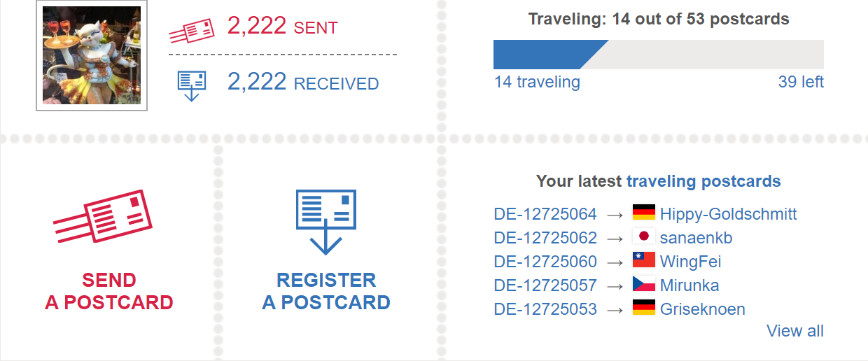Open the '39 left' link
The height and width of the screenshot is (361, 868).
[x=801, y=82]
